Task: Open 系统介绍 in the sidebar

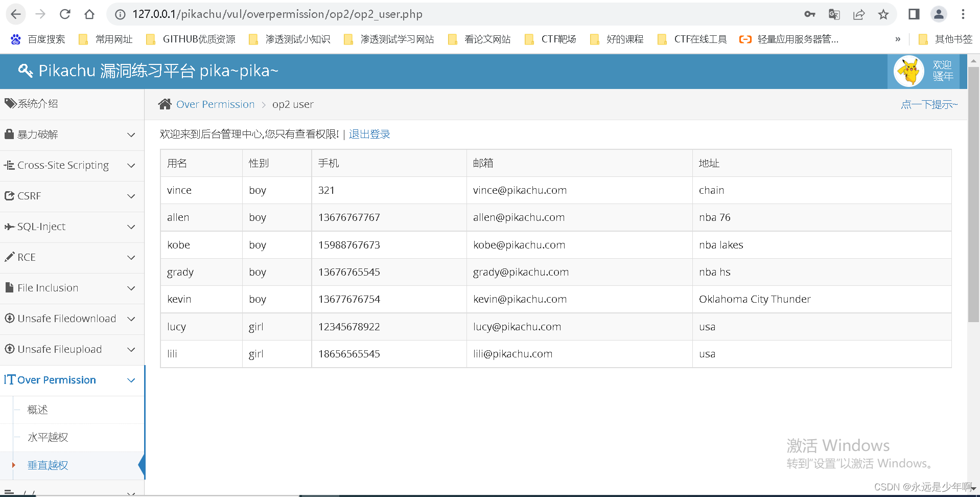Action: [x=72, y=104]
